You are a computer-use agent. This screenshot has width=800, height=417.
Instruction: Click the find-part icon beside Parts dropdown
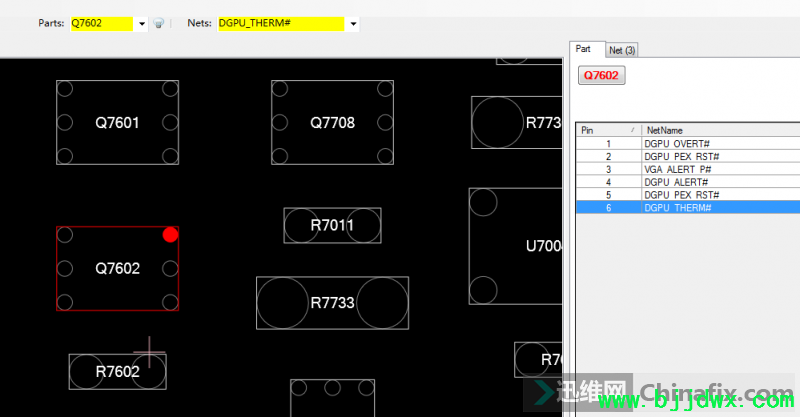[158, 23]
